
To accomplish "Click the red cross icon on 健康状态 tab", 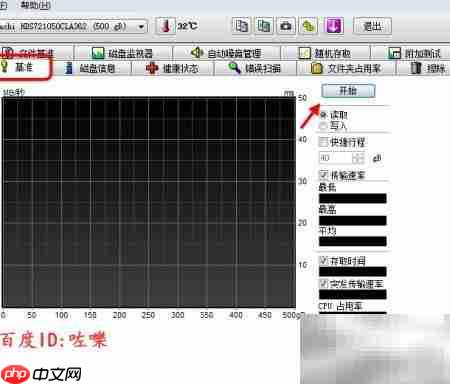I will [152, 68].
